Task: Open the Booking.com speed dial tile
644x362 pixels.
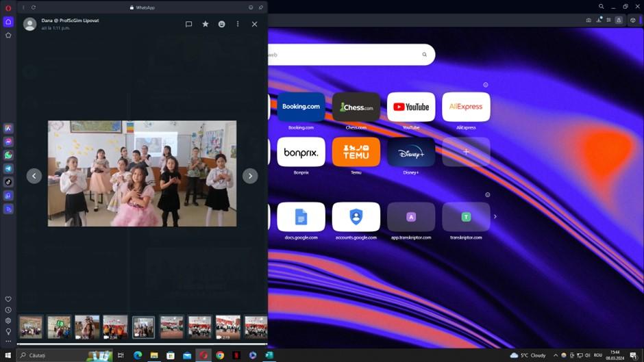Action: (301, 107)
